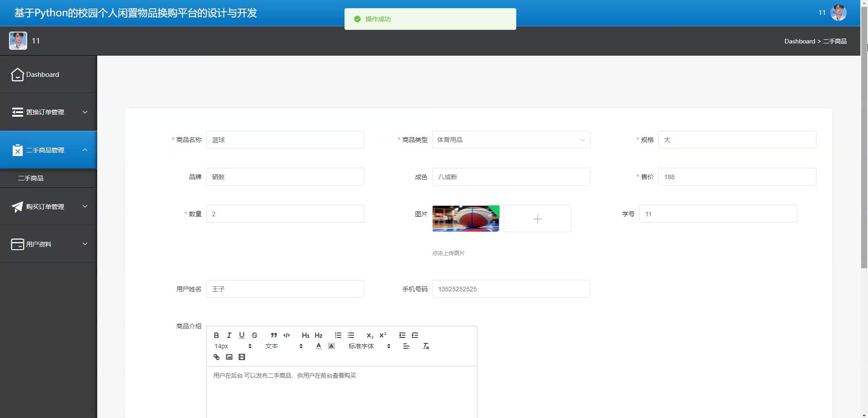868x418 pixels.
Task: Open the 置换订单管理 menu
Action: pyautogui.click(x=48, y=112)
